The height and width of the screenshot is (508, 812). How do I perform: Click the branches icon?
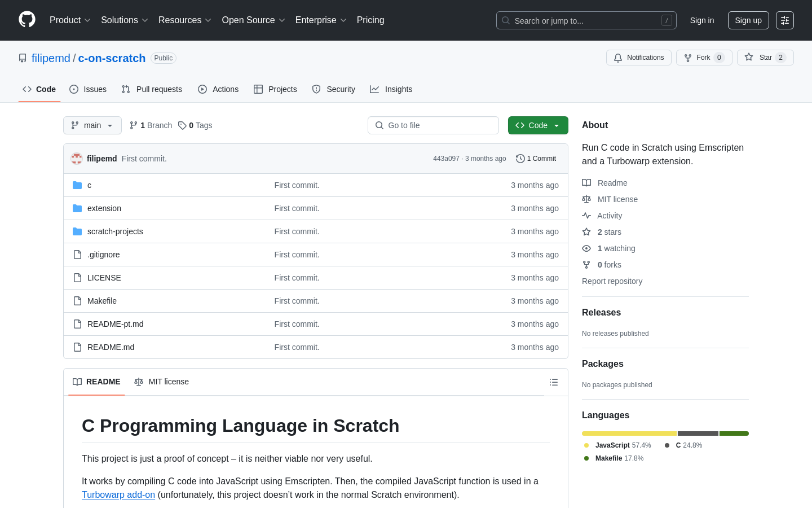134,125
